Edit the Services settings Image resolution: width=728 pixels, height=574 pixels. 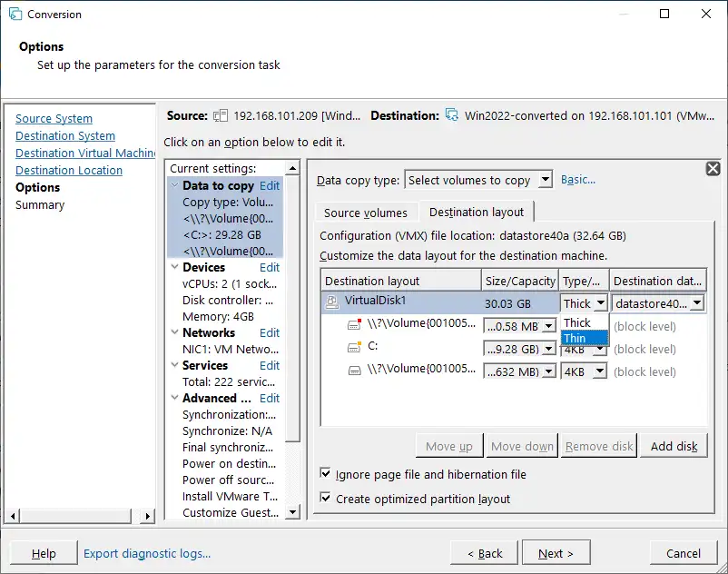(270, 365)
